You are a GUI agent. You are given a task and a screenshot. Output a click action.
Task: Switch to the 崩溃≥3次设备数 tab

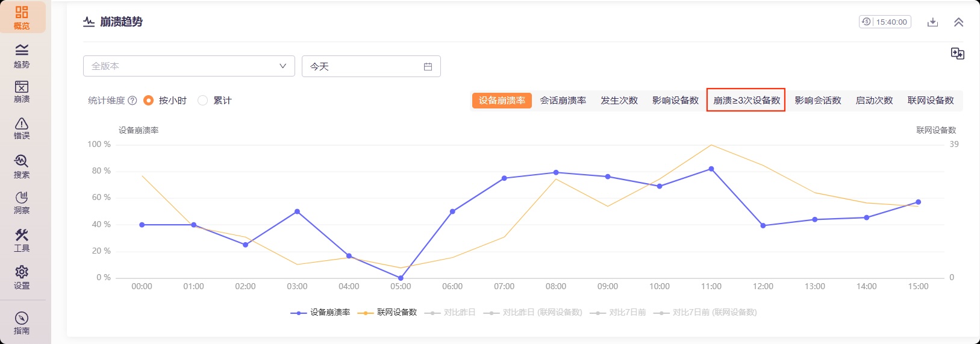click(x=746, y=101)
